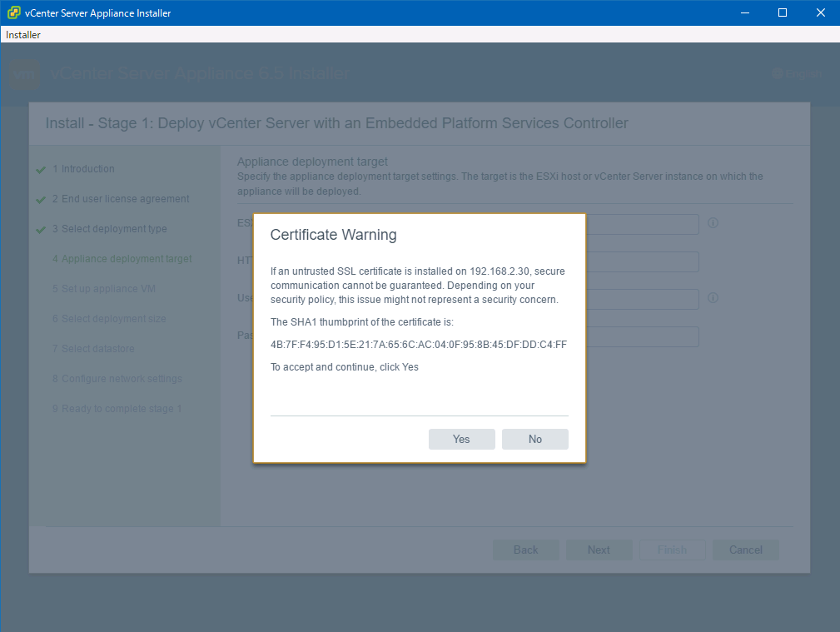Viewport: 840px width, 632px height.
Task: Select step 9 Ready to complete stage 1
Action: coord(117,409)
